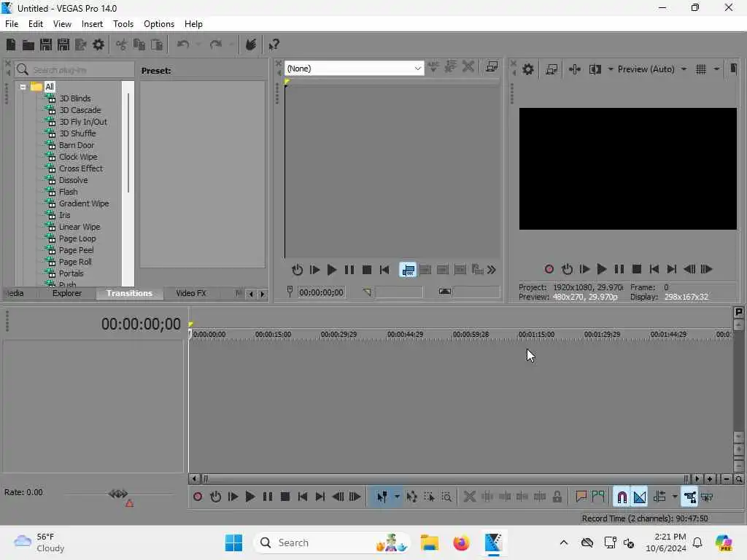
Task: Click split screen view icon in preview
Action: pos(595,69)
